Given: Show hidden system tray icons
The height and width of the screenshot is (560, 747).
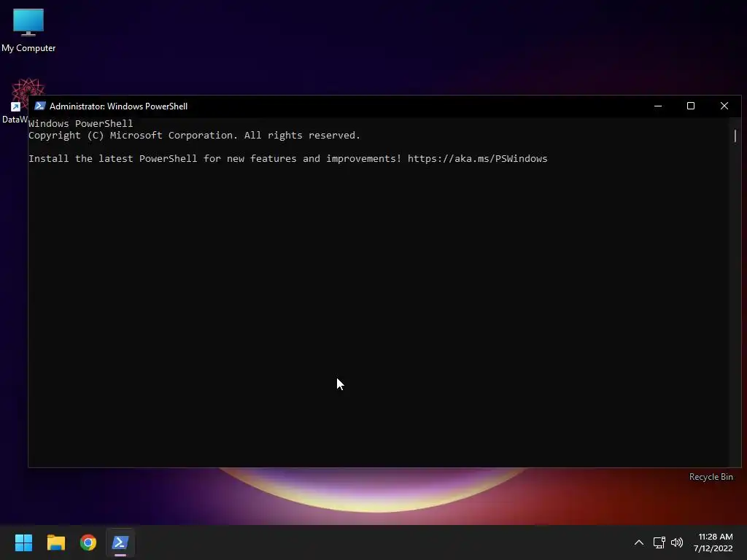Looking at the screenshot, I should pos(639,542).
